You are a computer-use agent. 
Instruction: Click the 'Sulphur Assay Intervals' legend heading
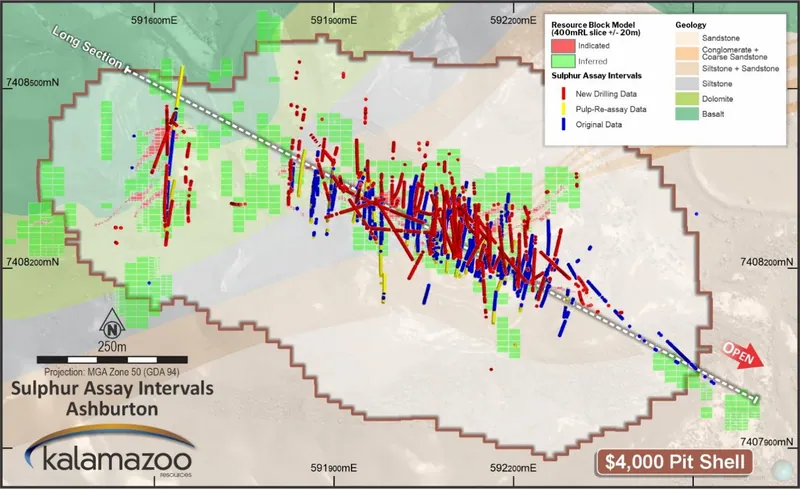596,76
